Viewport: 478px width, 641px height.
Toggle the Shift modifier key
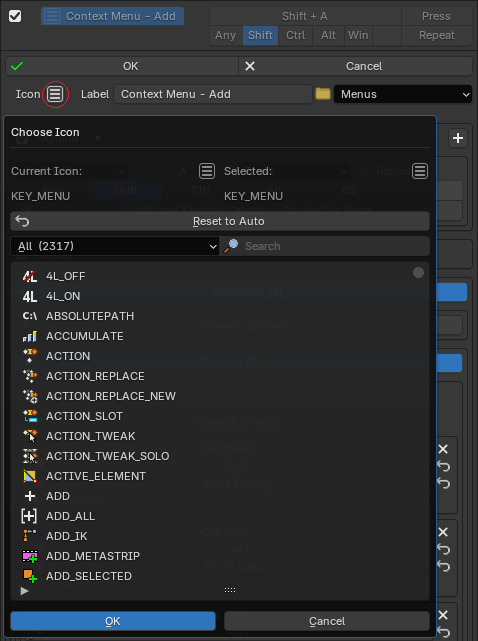click(260, 36)
